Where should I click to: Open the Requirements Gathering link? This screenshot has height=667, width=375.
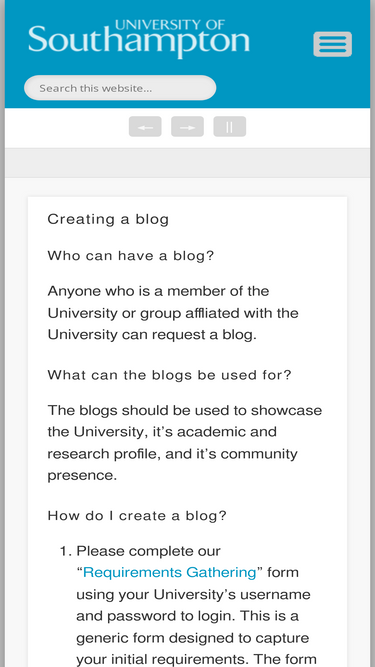[x=170, y=573]
